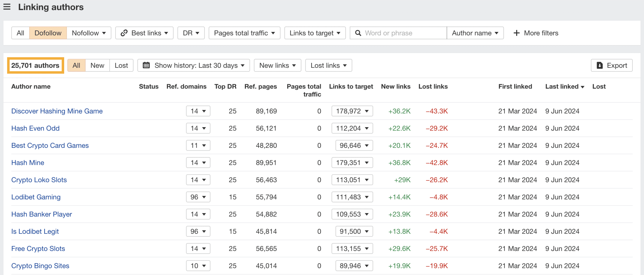This screenshot has height=275, width=644.
Task: Click new links value +36.8K
Action: pyautogui.click(x=399, y=163)
